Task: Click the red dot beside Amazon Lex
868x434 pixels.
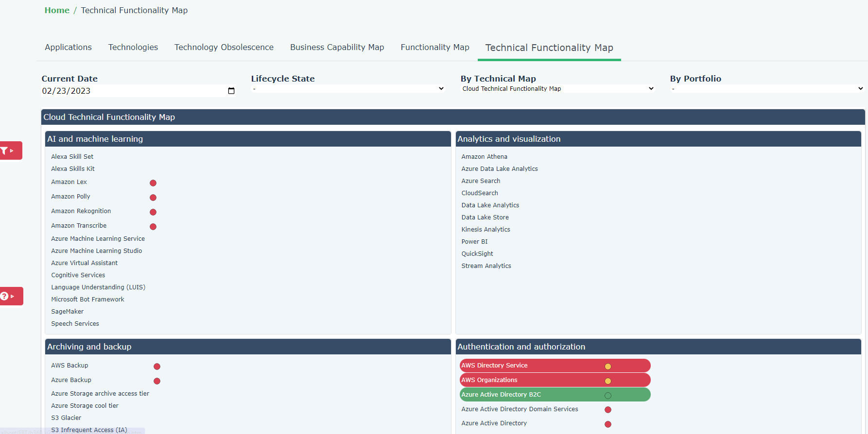Action: pyautogui.click(x=153, y=183)
